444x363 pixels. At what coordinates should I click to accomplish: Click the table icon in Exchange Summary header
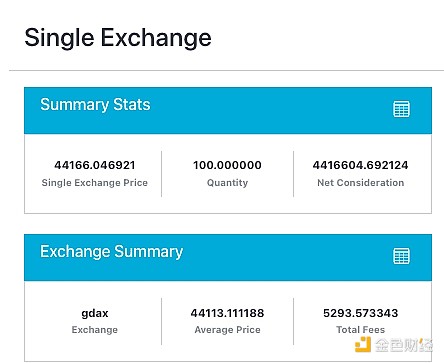(x=401, y=256)
